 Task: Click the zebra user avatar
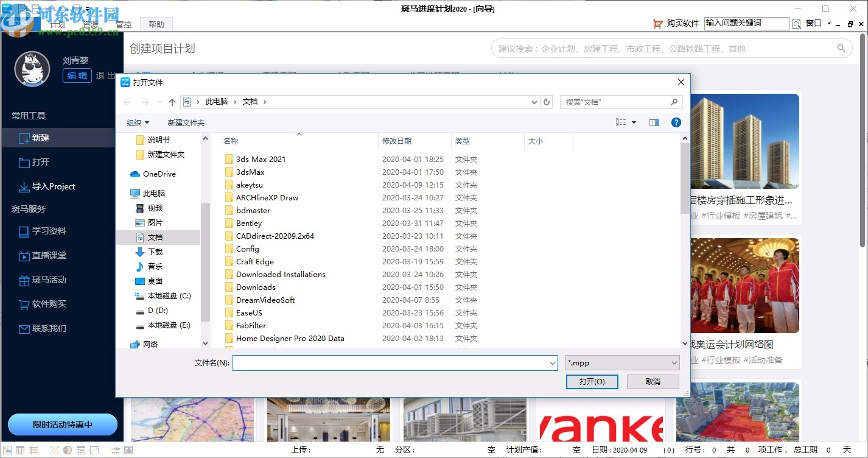[x=32, y=69]
